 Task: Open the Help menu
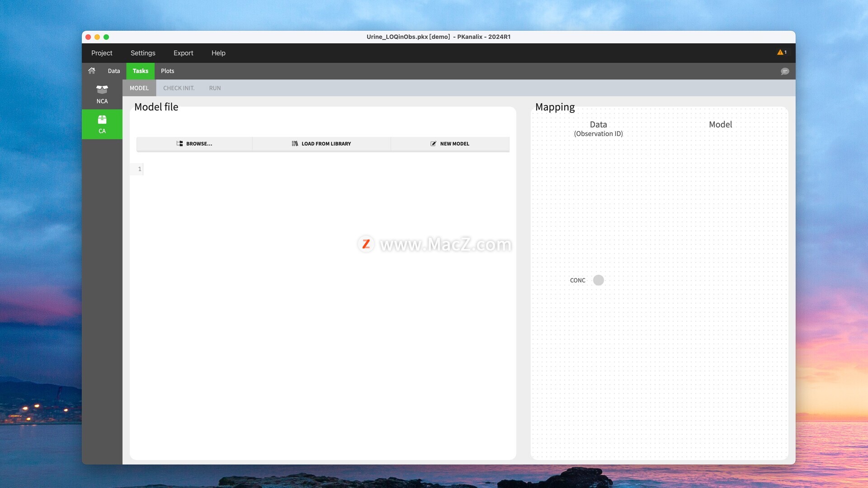(218, 53)
